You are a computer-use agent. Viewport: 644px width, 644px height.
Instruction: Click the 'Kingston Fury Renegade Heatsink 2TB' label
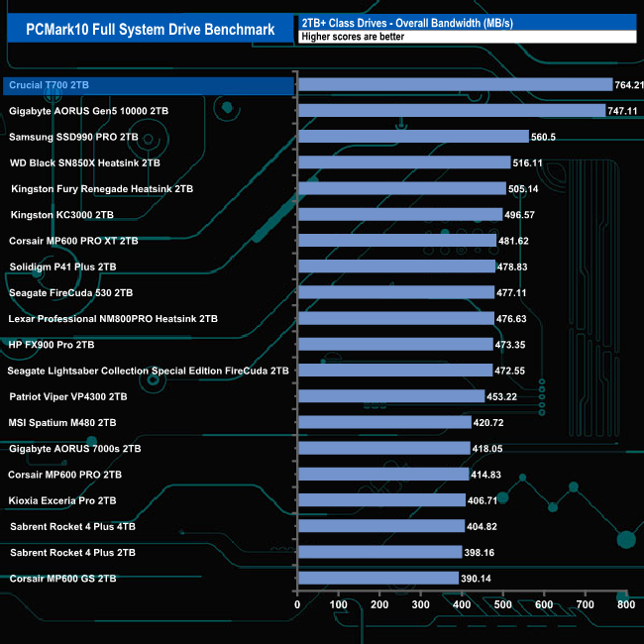[102, 189]
